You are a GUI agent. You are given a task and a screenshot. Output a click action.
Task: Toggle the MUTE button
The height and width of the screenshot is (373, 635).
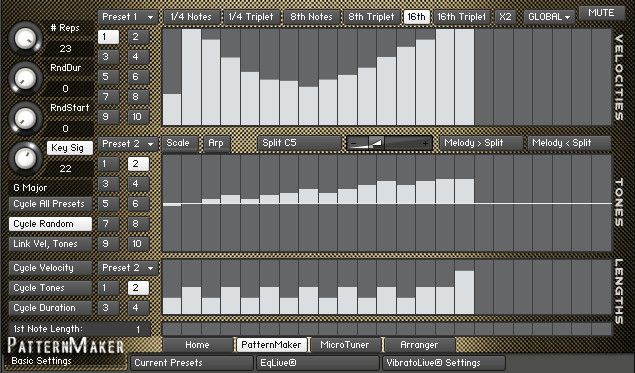(x=601, y=13)
